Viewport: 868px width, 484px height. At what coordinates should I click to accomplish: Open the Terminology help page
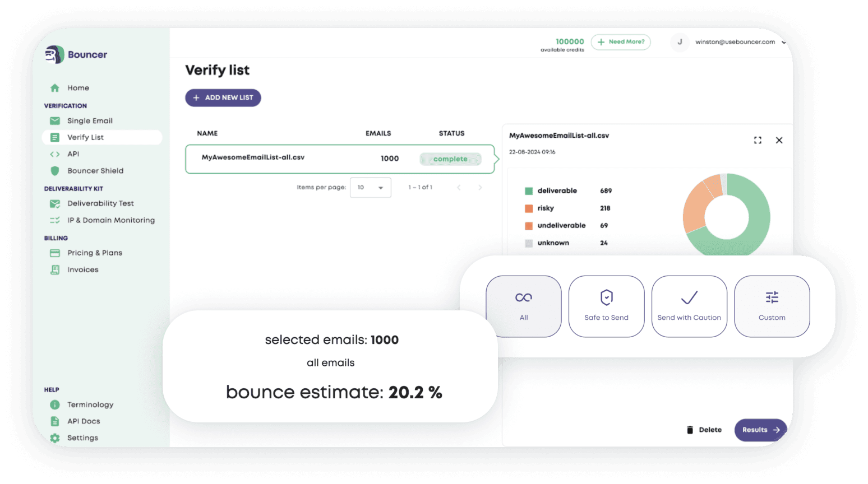click(90, 405)
